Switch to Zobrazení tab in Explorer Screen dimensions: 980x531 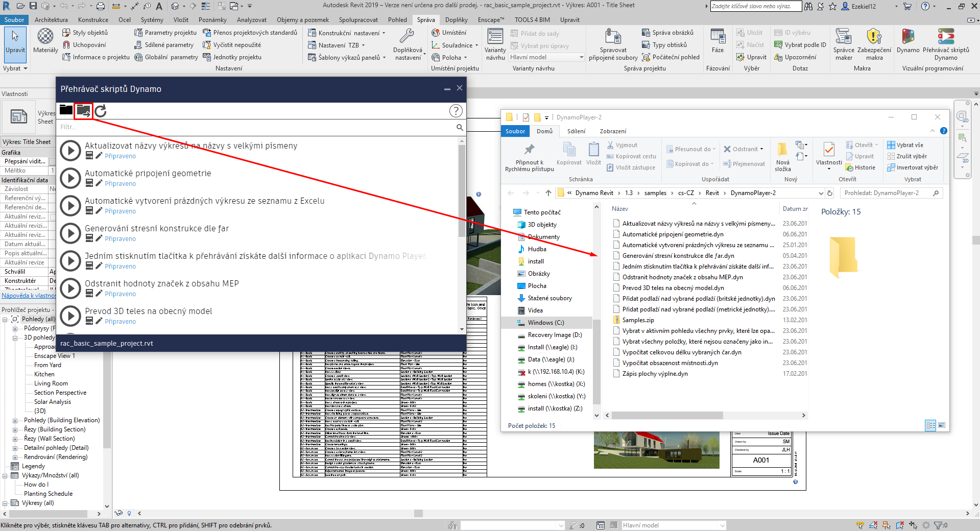click(x=612, y=131)
